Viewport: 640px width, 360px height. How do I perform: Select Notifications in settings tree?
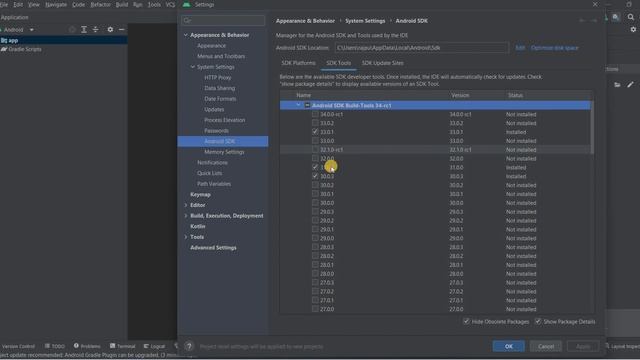tap(212, 162)
